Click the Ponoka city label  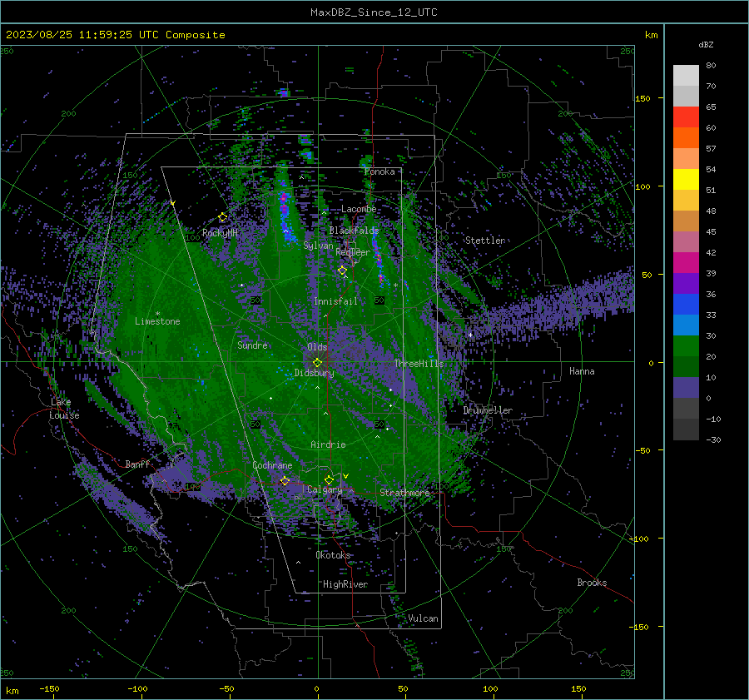point(379,171)
